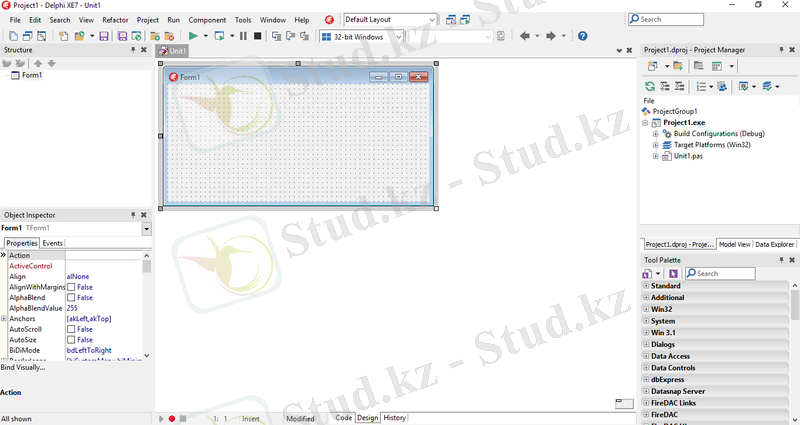Open the Refactor menu

click(x=115, y=20)
